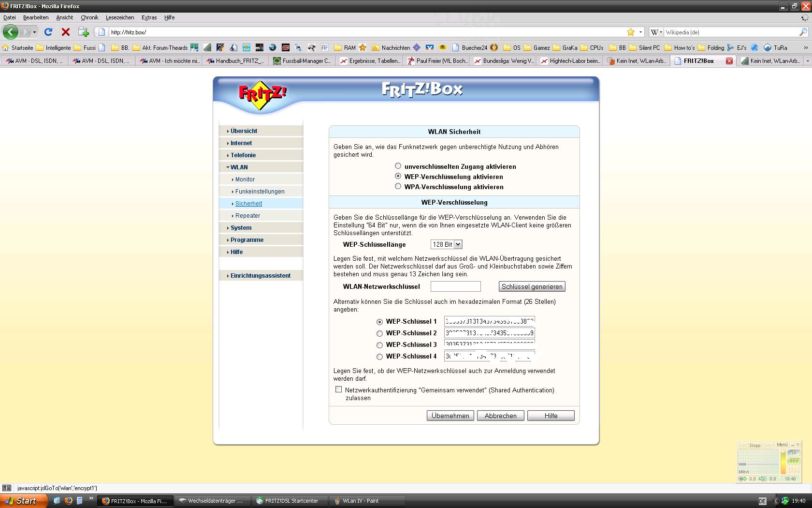Select WEP-Schlüssel 4 radio button
Viewport: 812px width, 508px height.
[379, 357]
